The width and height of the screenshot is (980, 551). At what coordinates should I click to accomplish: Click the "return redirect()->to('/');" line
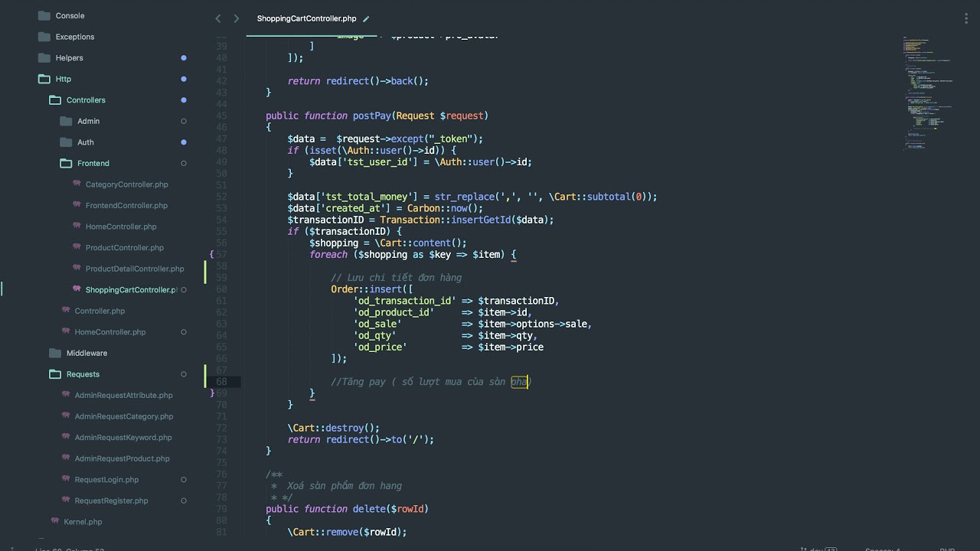(361, 439)
